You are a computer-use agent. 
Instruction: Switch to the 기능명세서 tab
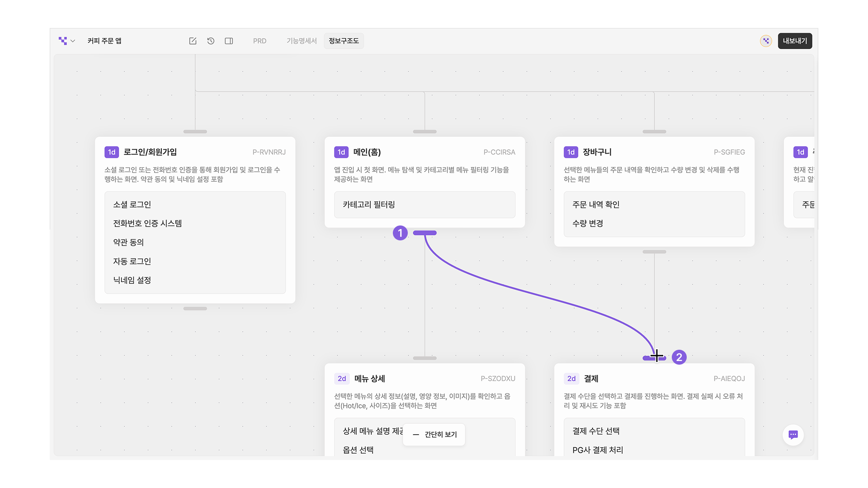[x=302, y=41]
